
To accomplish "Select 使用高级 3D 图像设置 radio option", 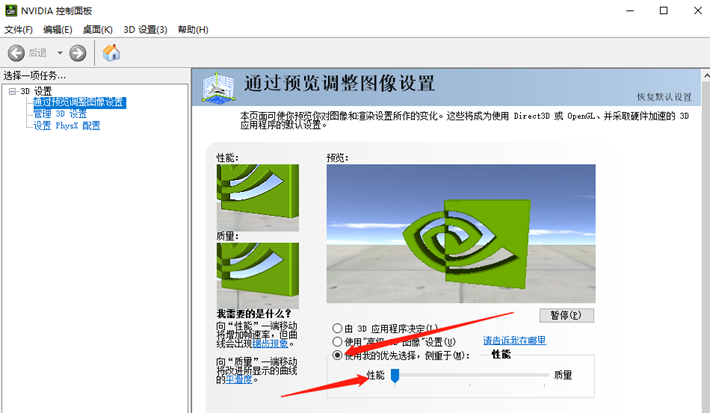I will (x=337, y=341).
